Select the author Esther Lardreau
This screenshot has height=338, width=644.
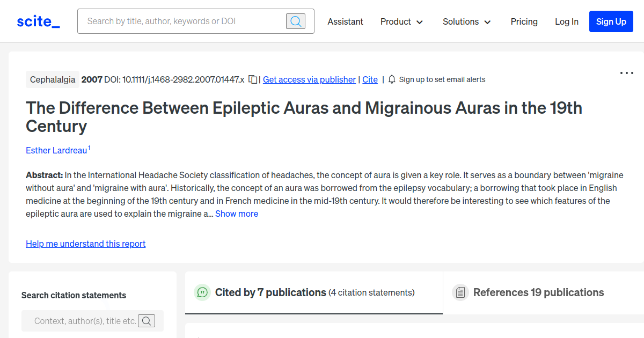[x=56, y=150]
